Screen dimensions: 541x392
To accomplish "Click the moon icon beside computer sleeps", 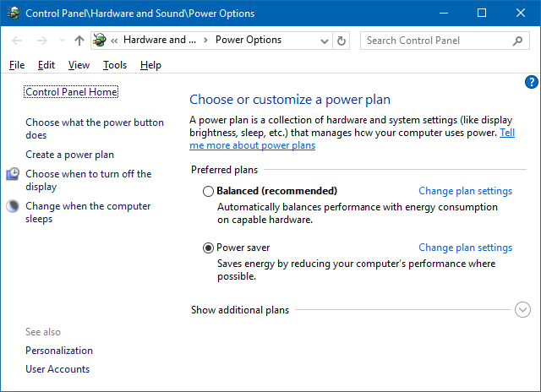I will point(13,206).
